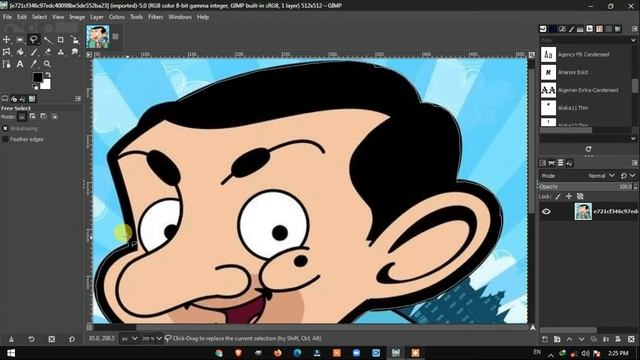The image size is (640, 360).
Task: Select the Smudge tool
Action: [74, 52]
